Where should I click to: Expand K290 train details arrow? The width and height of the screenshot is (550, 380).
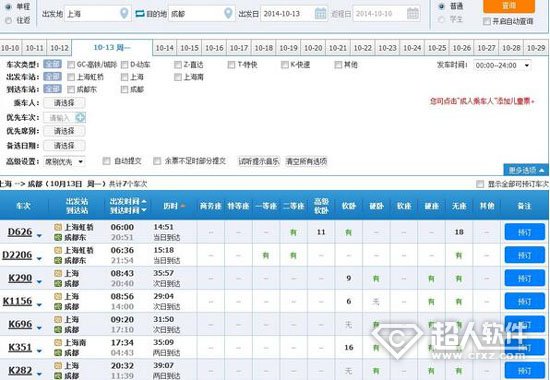[x=39, y=282]
